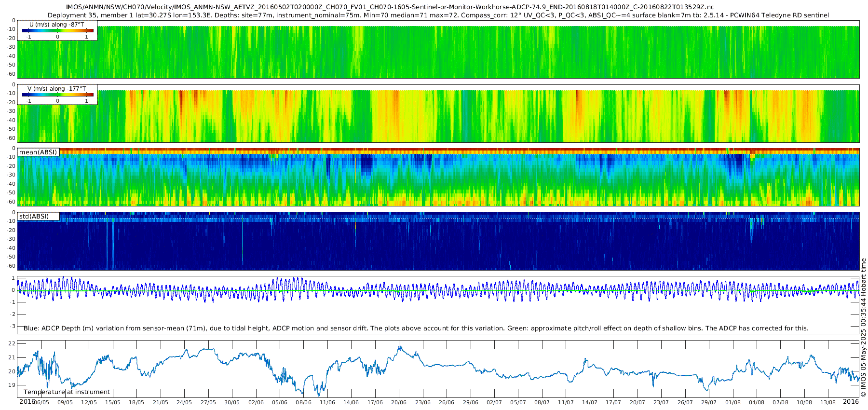Click the 'V (m/s) along -177°T' legend title
The image size is (868, 410).
click(x=57, y=88)
